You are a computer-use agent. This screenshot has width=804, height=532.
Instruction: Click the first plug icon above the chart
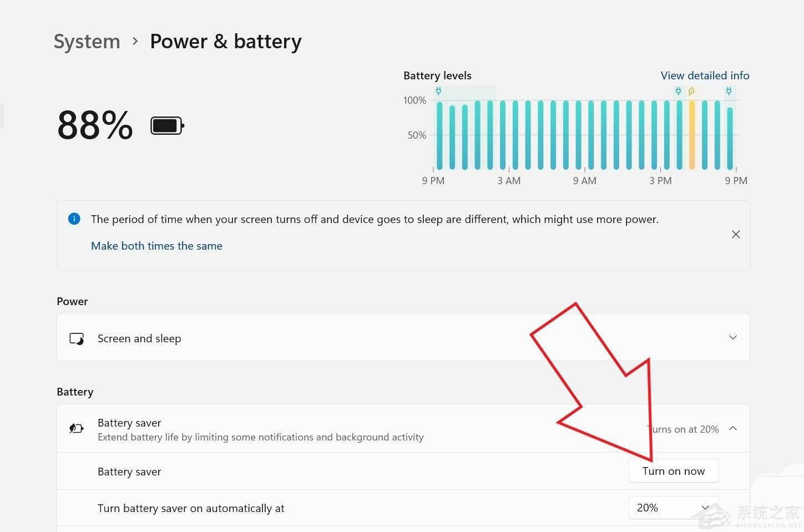pos(438,91)
